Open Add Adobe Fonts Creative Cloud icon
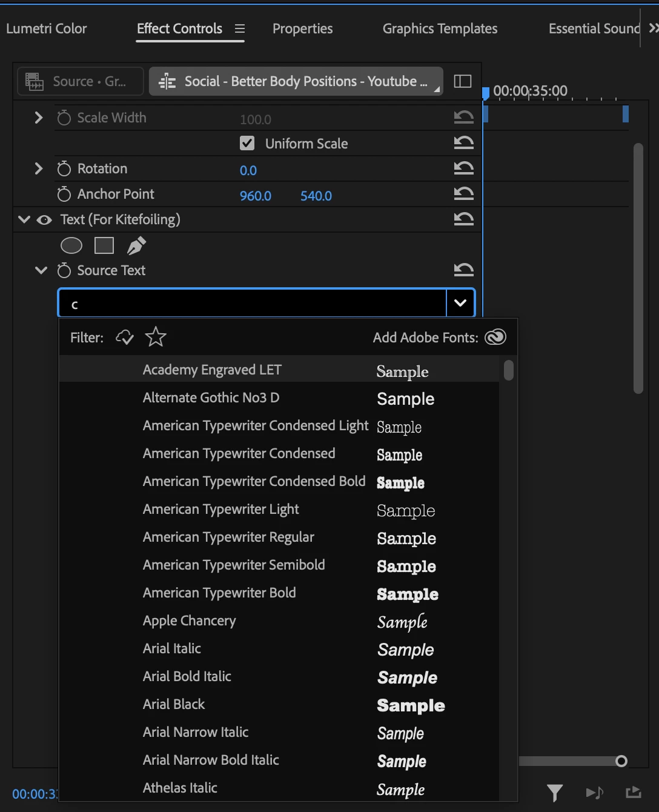 pos(495,338)
